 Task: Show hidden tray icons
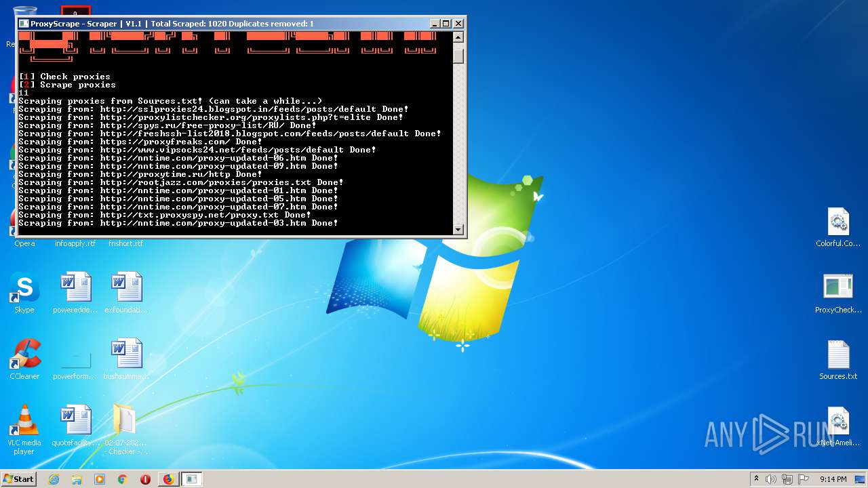(757, 479)
